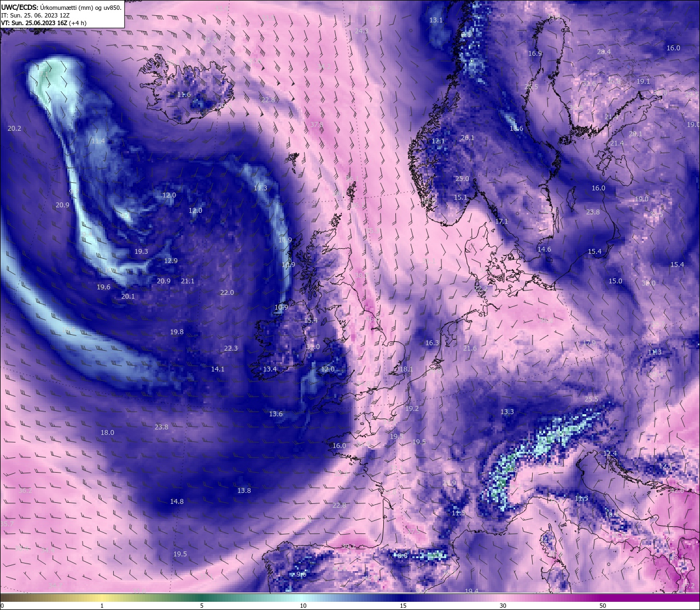Select the 22.3 value west of Ireland

pyautogui.click(x=231, y=348)
